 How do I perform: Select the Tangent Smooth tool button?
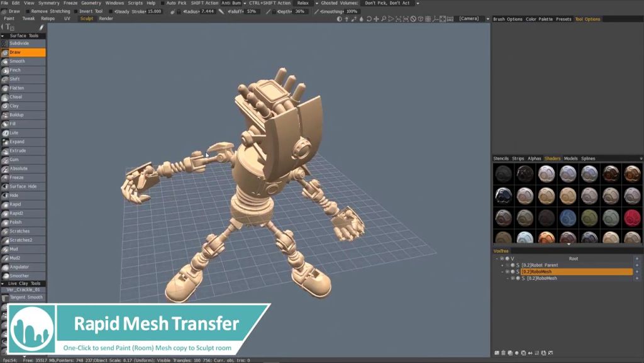coord(23,298)
